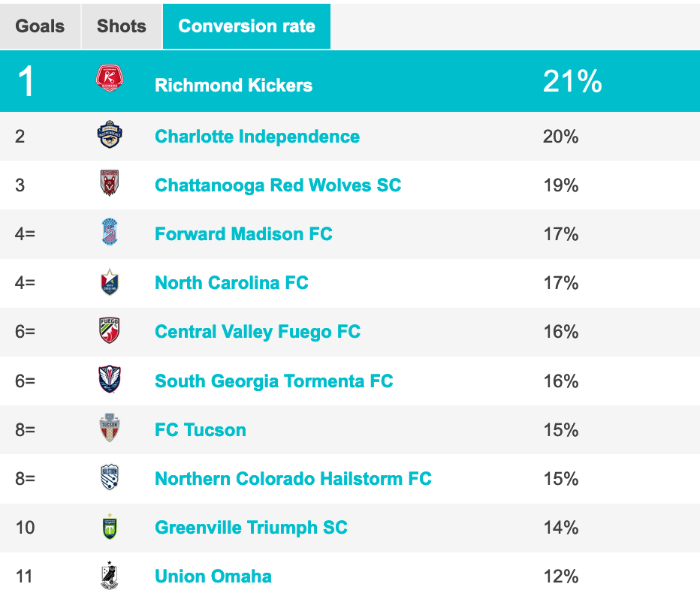Click the South Georgia Tormenta crest

pyautogui.click(x=110, y=380)
